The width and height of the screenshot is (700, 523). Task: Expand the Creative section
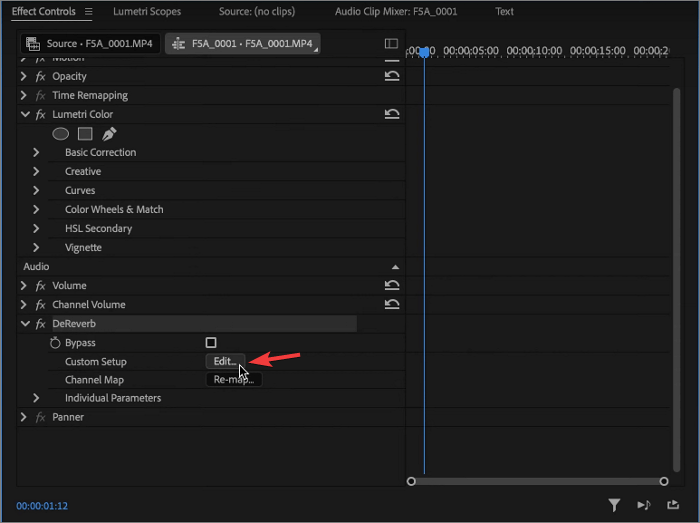coord(36,171)
